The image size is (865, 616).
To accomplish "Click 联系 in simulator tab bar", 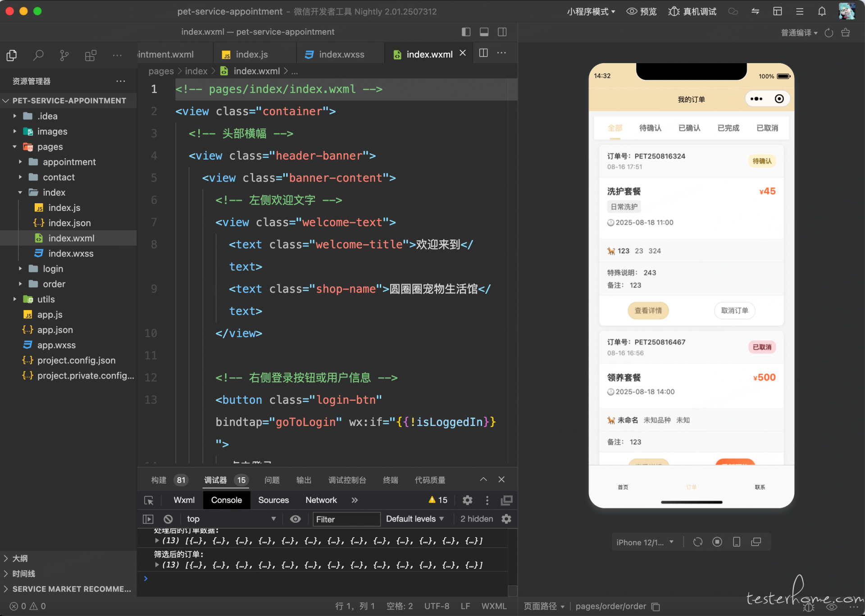I will (x=760, y=487).
